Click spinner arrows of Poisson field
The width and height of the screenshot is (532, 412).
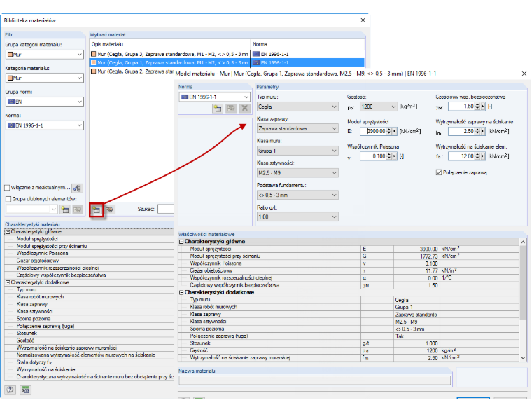389,156
